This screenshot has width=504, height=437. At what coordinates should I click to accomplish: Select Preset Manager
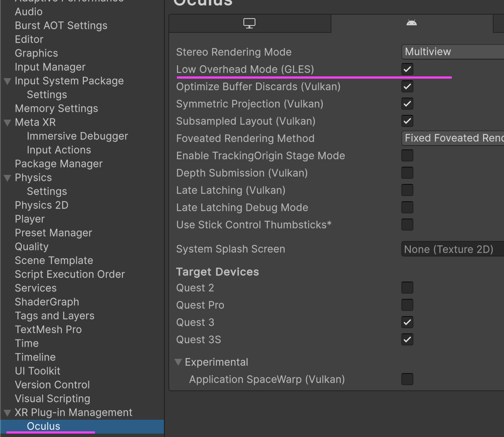coord(54,233)
